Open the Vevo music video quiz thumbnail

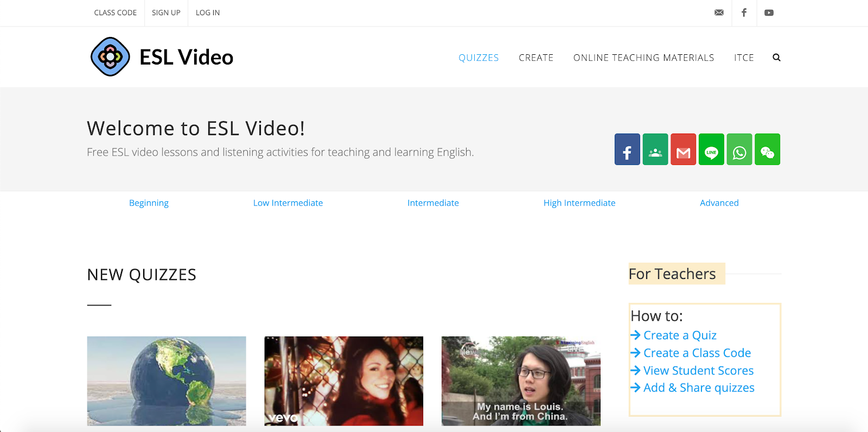343,381
